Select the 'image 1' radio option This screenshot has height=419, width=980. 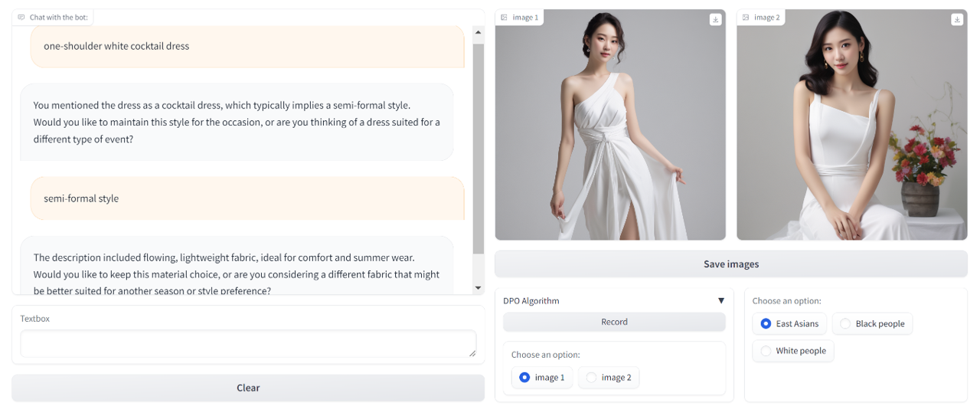point(524,378)
